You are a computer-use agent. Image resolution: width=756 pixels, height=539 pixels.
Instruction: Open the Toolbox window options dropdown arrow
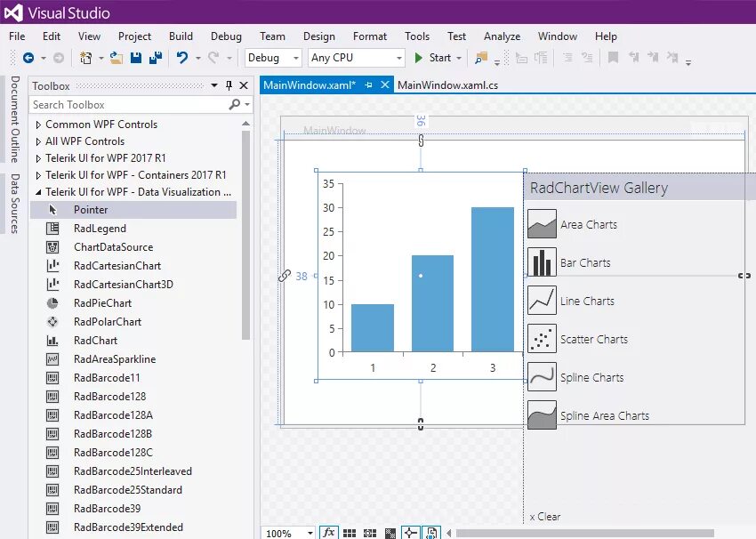coord(214,85)
